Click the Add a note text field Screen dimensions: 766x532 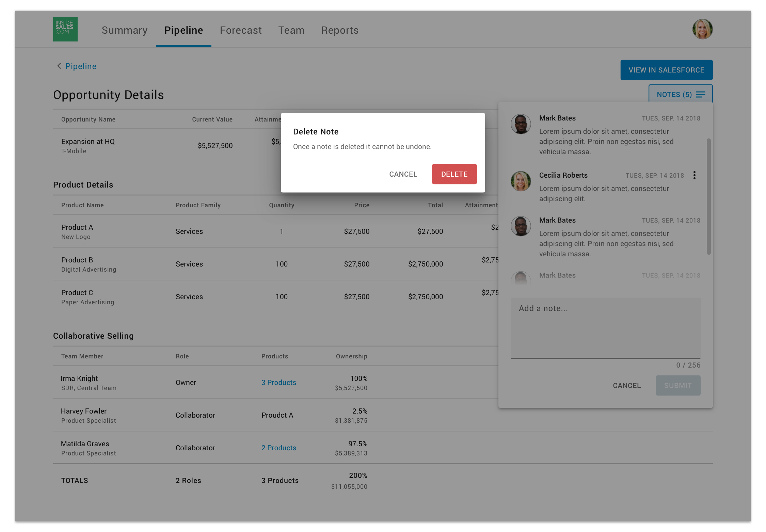pyautogui.click(x=605, y=328)
